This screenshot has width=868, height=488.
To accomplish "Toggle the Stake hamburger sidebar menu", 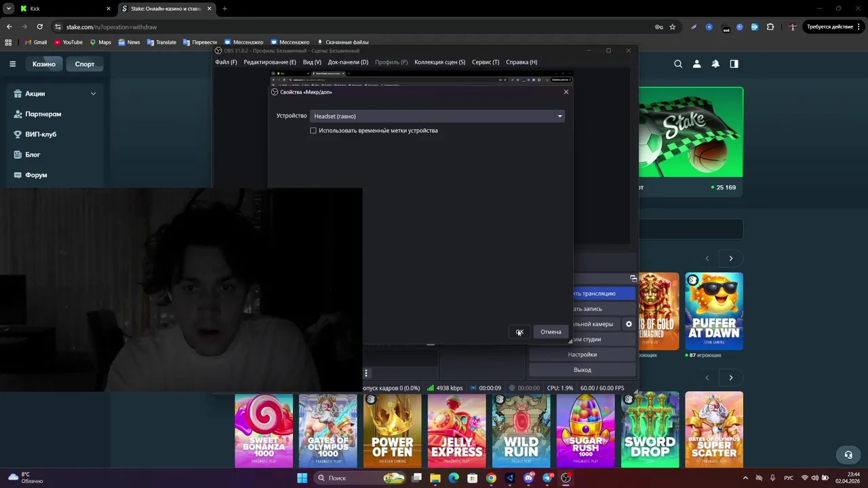I will tap(12, 64).
